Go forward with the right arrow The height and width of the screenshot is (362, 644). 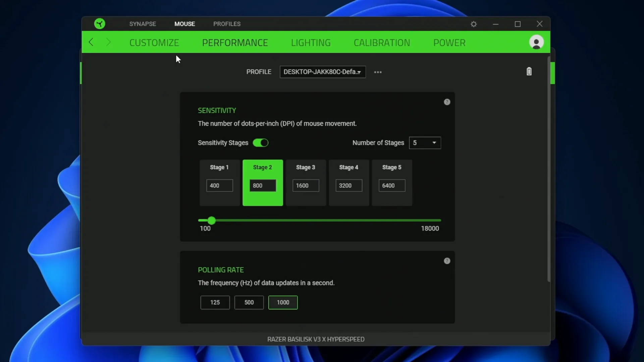pyautogui.click(x=108, y=42)
